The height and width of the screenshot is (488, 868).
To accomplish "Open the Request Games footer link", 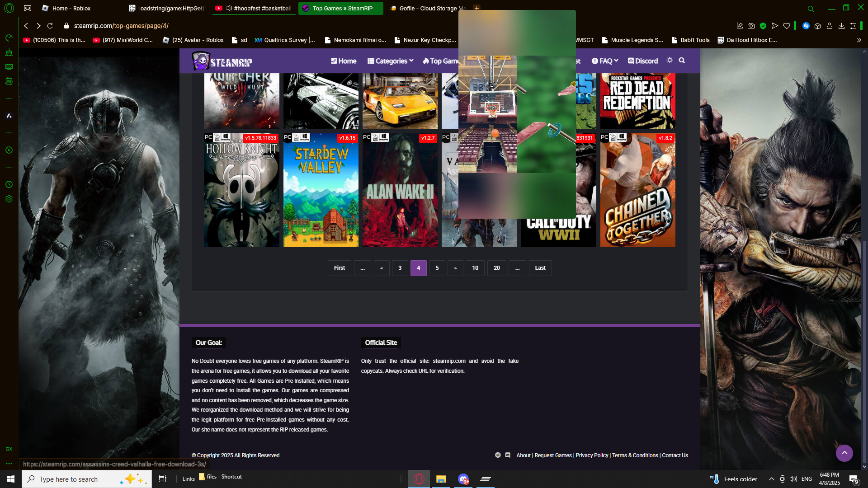I will [553, 455].
